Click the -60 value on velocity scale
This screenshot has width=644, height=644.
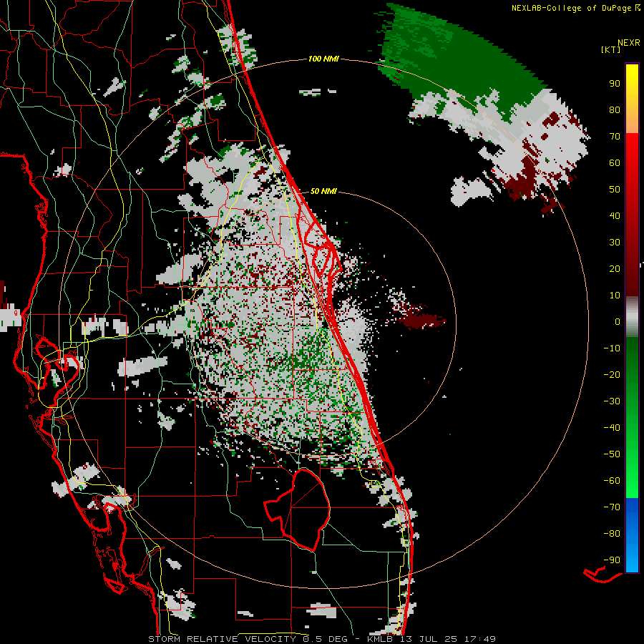coord(612,481)
